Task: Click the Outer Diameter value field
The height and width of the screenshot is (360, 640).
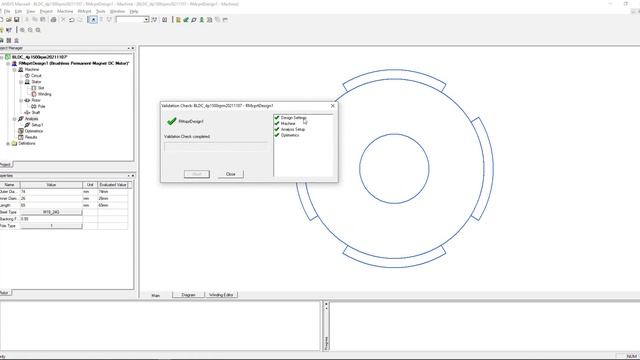Action: pyautogui.click(x=51, y=191)
